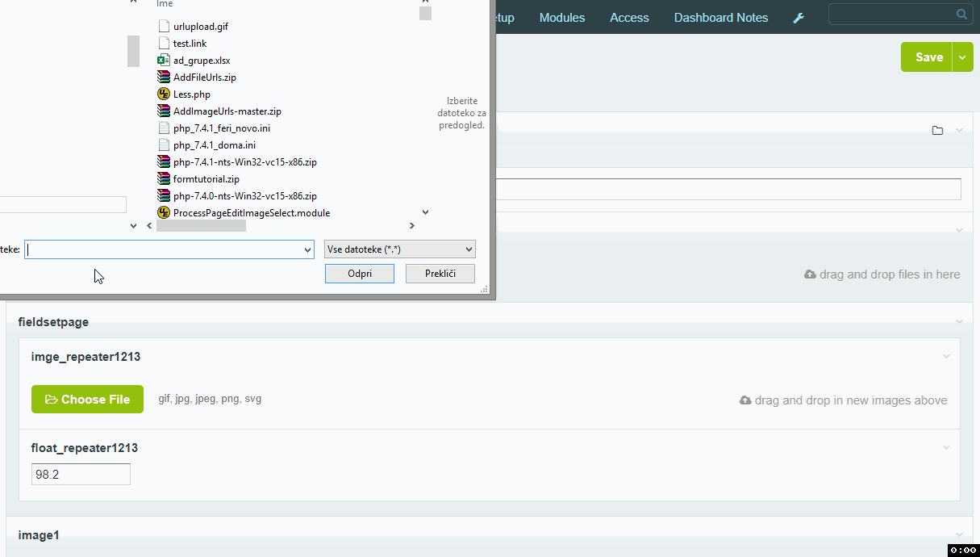Select the Less.php file

(x=191, y=94)
